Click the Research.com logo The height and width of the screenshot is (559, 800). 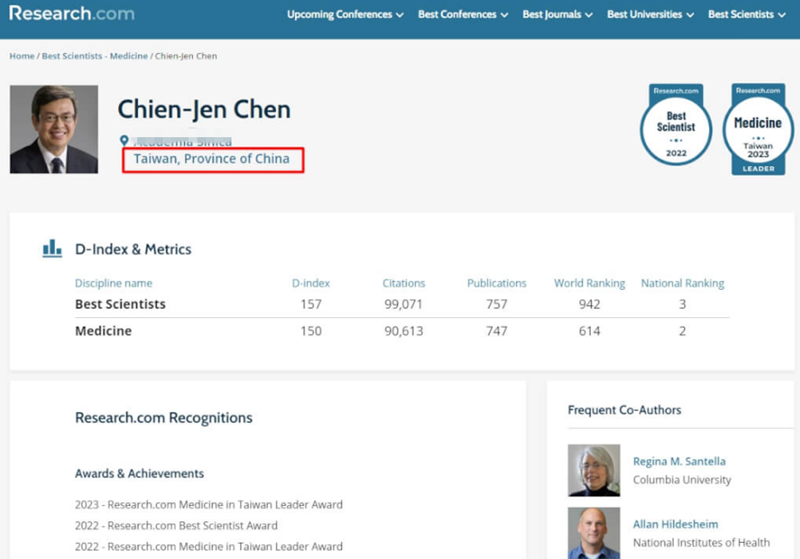(71, 15)
